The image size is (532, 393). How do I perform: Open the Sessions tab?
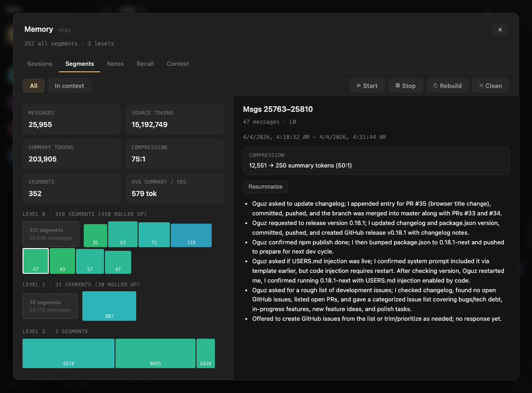tap(40, 64)
